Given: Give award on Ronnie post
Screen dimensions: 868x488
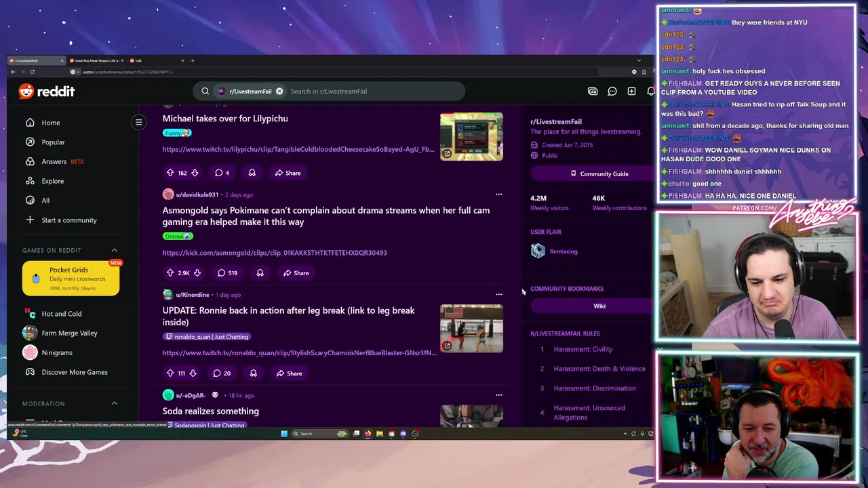Looking at the screenshot, I should point(253,373).
